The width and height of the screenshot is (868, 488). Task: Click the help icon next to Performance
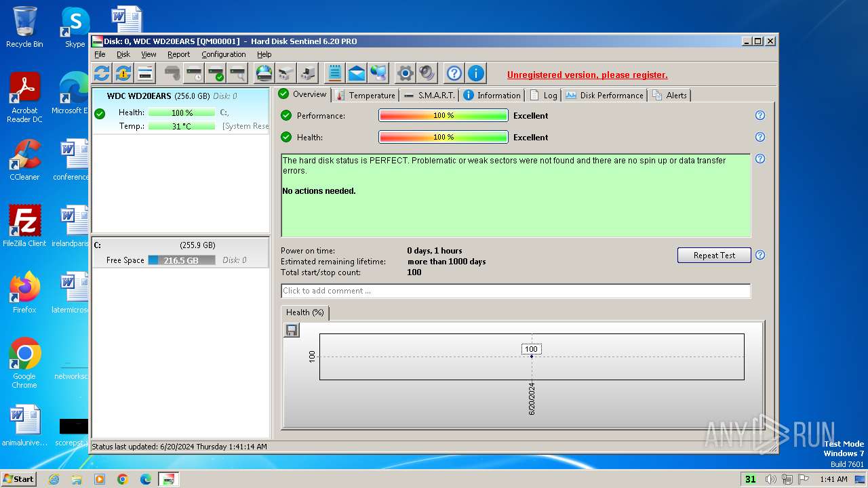760,115
